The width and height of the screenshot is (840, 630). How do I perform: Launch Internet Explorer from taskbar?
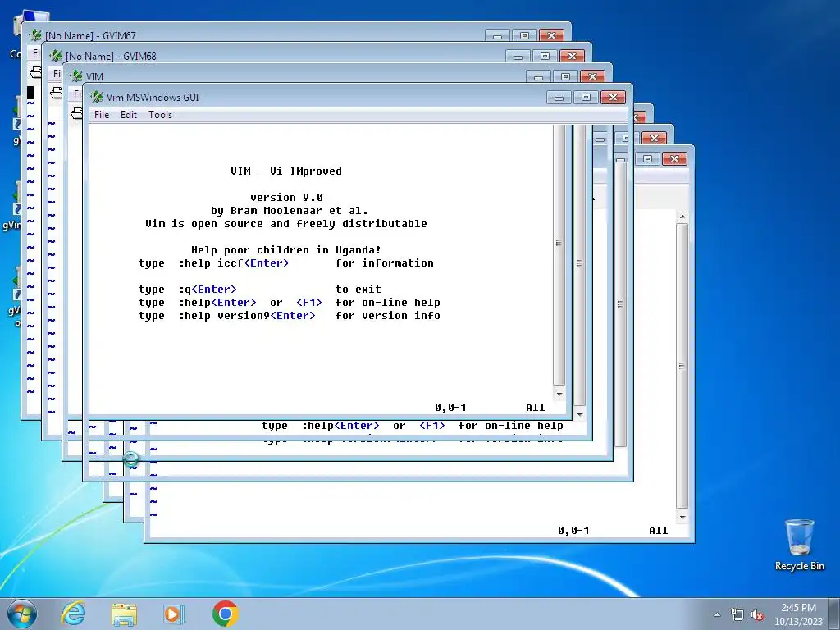pos(73,614)
